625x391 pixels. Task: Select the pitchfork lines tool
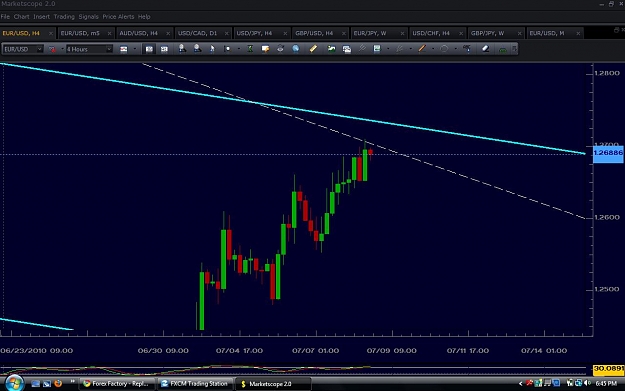[x=362, y=49]
